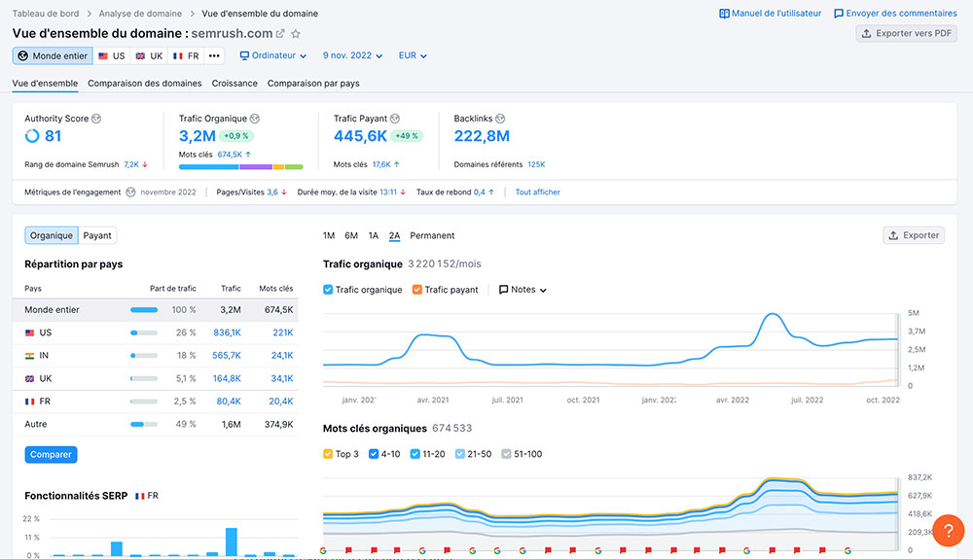Viewport: 973px width, 560px height.
Task: Open organic keywords count 674,5K link
Action: (x=230, y=155)
